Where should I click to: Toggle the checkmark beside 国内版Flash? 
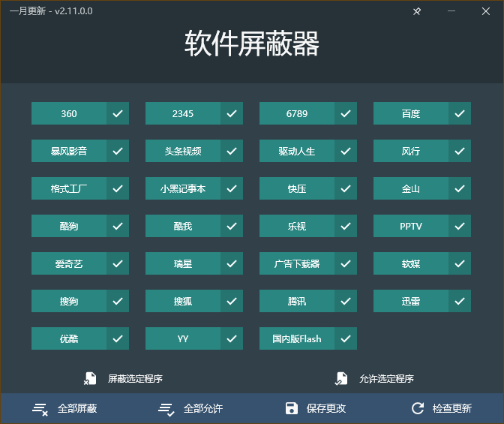click(346, 338)
